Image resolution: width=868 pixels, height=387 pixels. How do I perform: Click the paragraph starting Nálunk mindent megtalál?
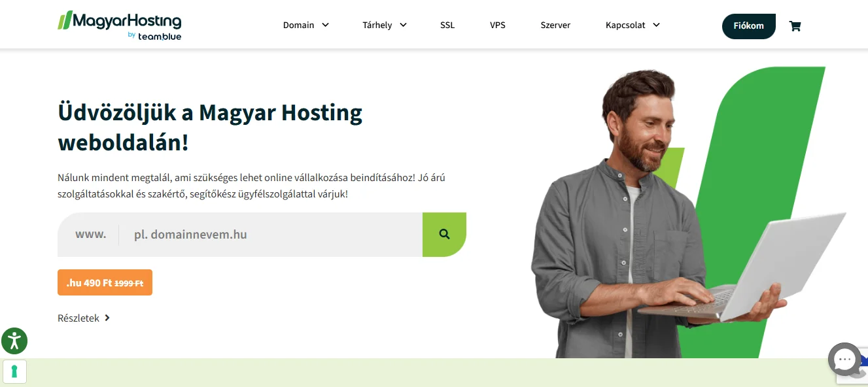[251, 186]
